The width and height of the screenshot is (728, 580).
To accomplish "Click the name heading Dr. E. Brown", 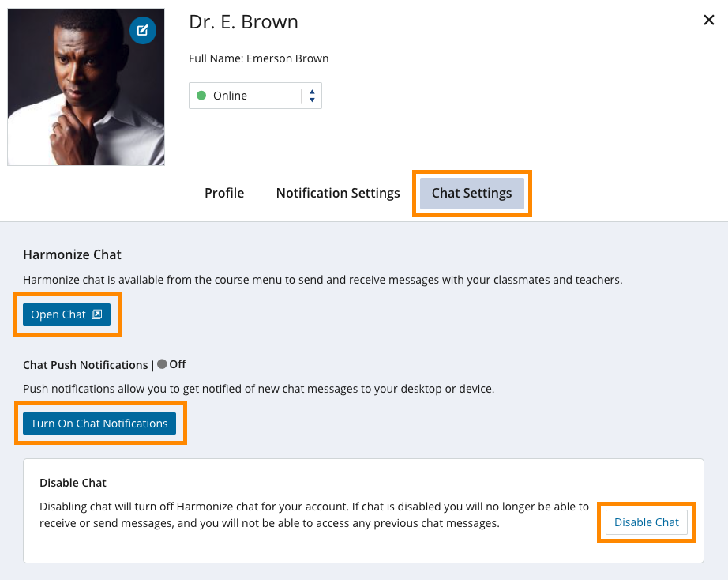I will click(242, 22).
